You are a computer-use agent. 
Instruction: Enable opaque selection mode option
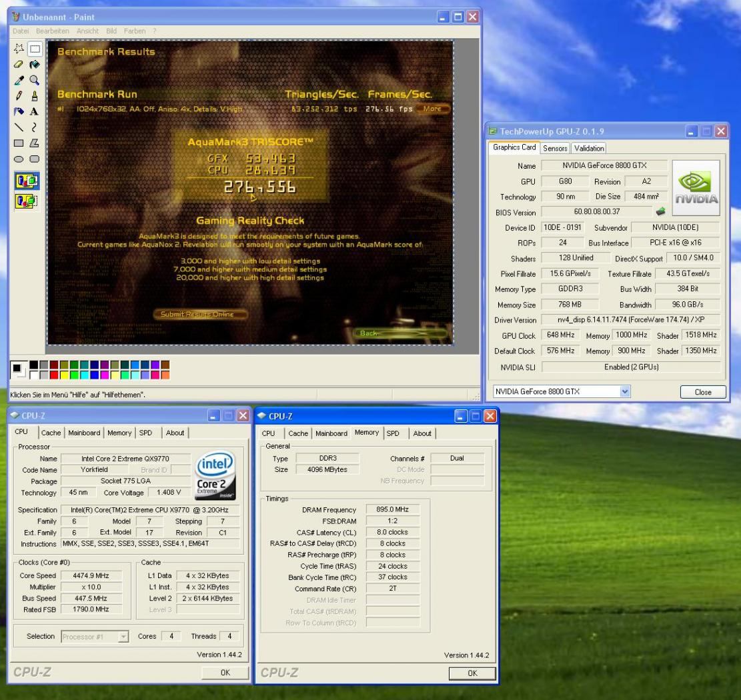coord(27,181)
